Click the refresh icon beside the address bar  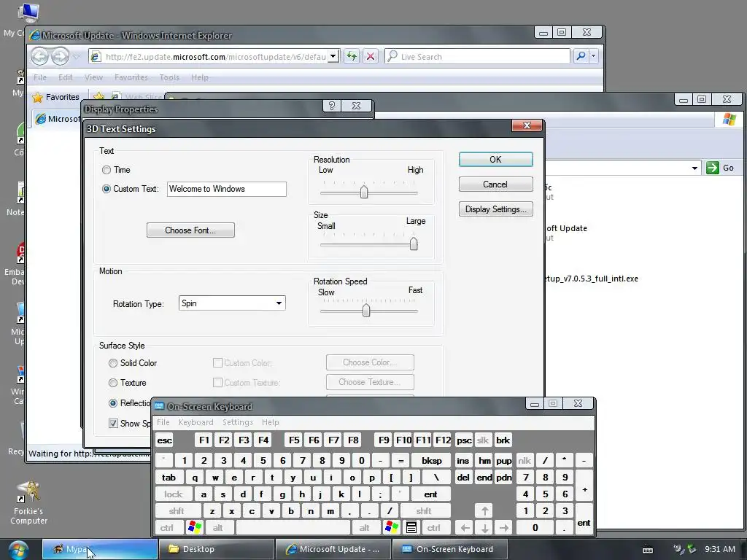tap(352, 56)
